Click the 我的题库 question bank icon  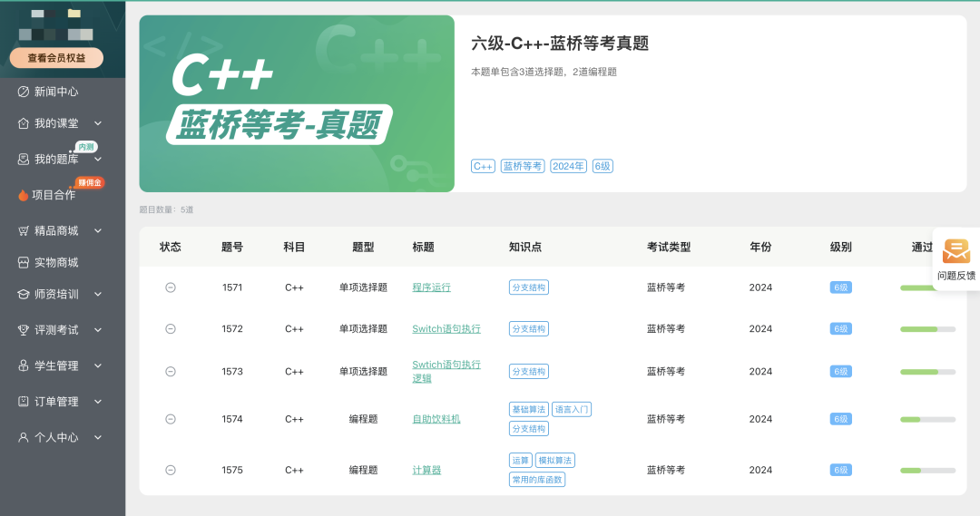click(23, 160)
